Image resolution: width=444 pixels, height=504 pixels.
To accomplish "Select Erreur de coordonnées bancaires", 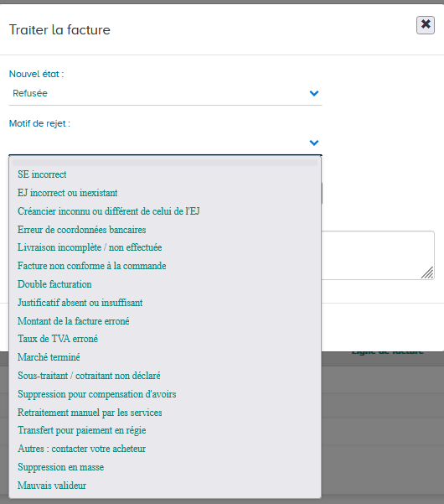I will click(x=165, y=230).
